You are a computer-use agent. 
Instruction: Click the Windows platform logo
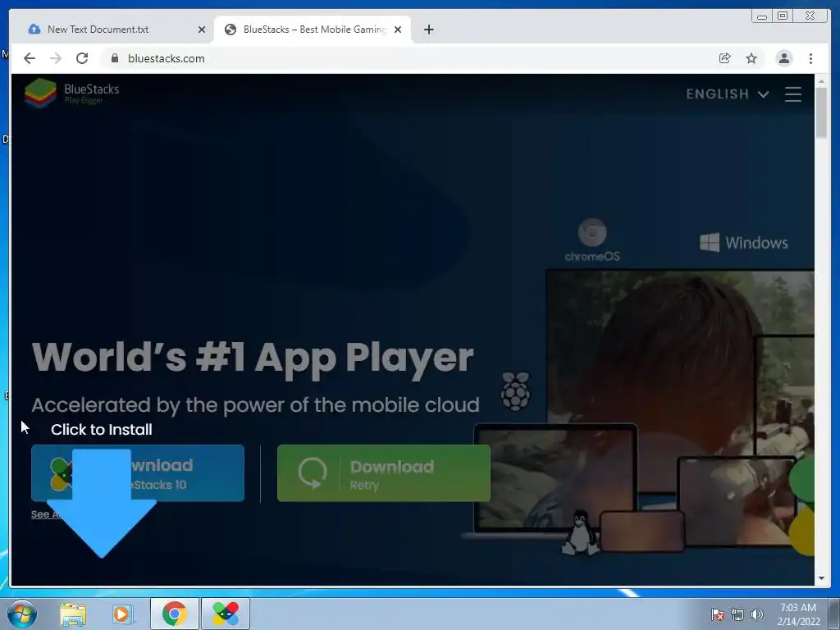pos(743,243)
